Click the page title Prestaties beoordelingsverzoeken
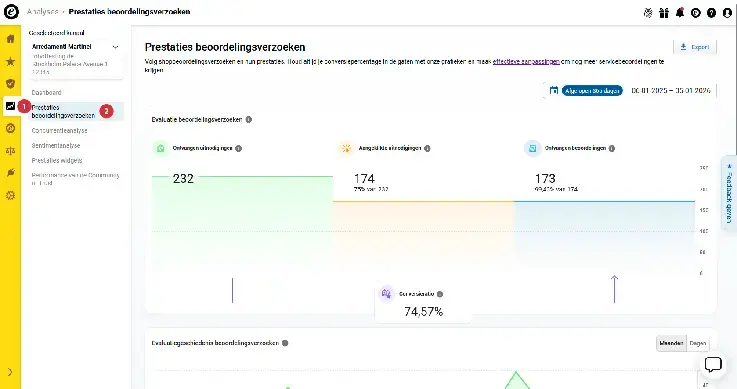The image size is (737, 389). (225, 47)
